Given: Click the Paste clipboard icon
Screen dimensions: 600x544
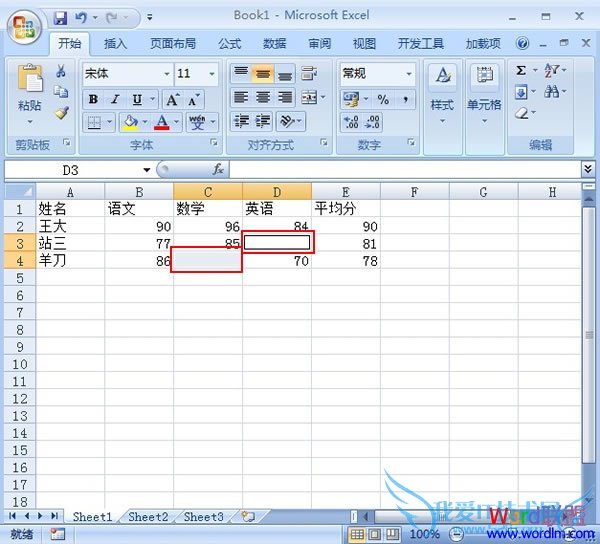Looking at the screenshot, I should (30, 78).
